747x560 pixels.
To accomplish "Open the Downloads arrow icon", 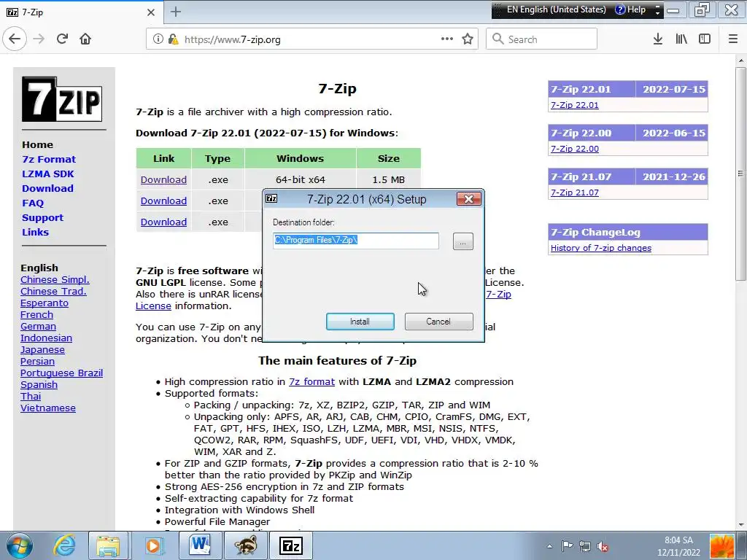I will click(658, 39).
